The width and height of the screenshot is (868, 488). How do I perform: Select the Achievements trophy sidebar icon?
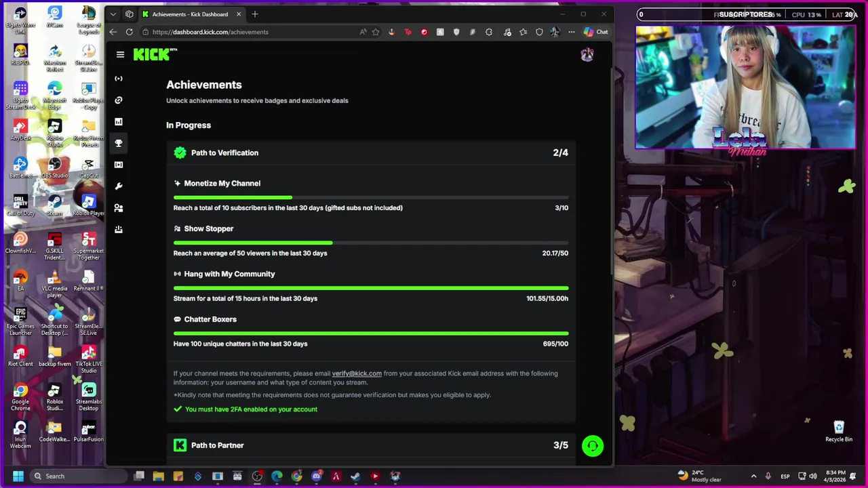(x=119, y=143)
